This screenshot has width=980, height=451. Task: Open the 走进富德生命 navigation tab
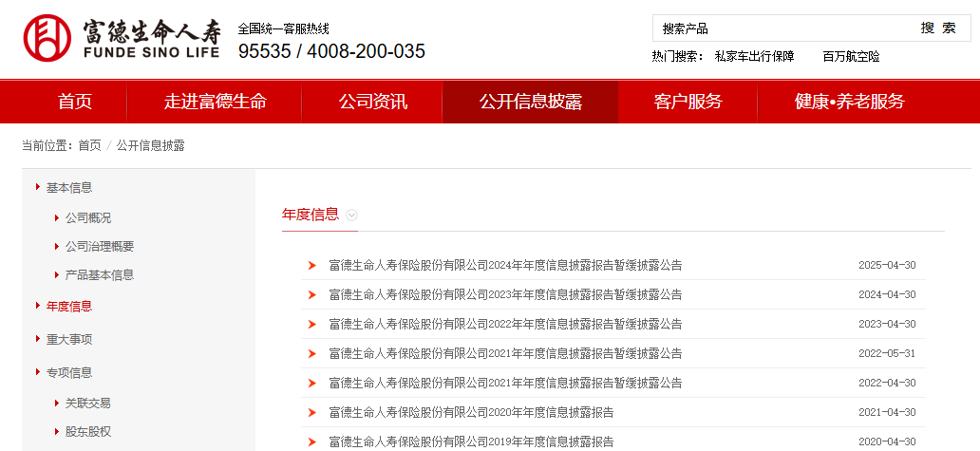[215, 102]
